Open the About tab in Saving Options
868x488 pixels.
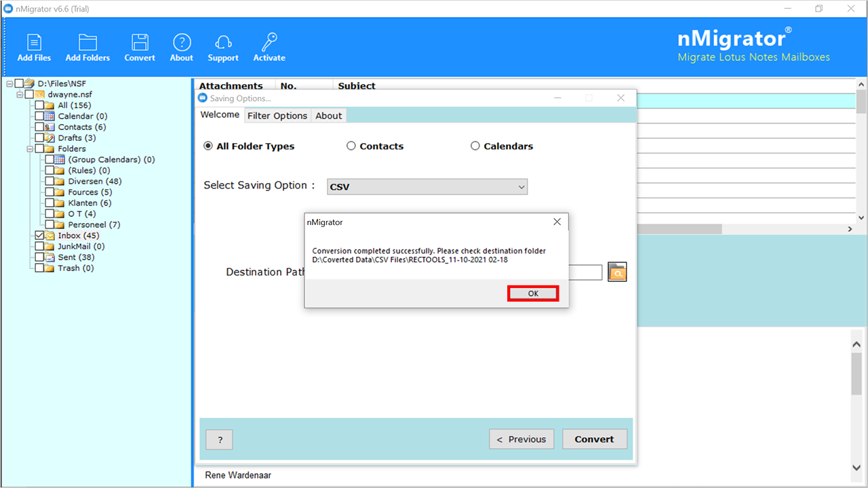[329, 116]
